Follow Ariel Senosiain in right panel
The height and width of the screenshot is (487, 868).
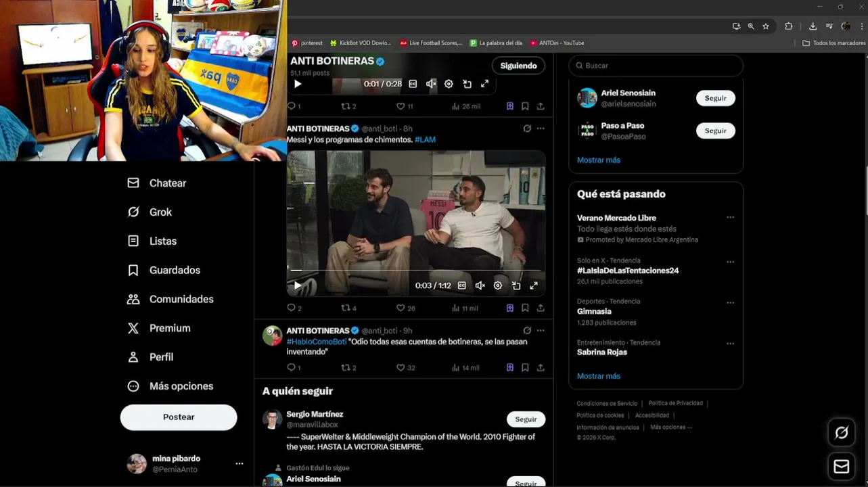click(x=715, y=98)
